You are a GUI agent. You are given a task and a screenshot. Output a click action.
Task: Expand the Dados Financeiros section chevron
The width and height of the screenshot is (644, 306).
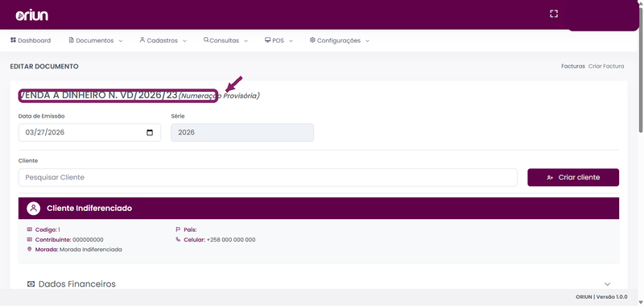(x=608, y=284)
